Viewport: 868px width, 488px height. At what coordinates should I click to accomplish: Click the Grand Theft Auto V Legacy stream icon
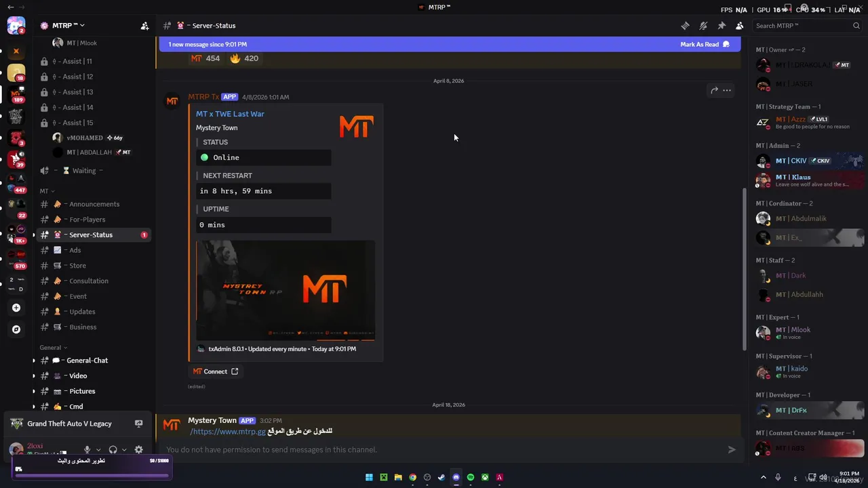(x=138, y=424)
